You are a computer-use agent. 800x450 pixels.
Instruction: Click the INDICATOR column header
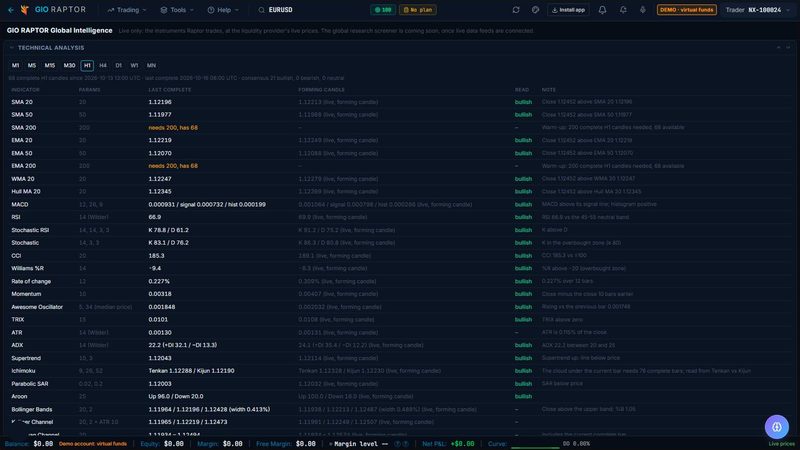(x=26, y=90)
